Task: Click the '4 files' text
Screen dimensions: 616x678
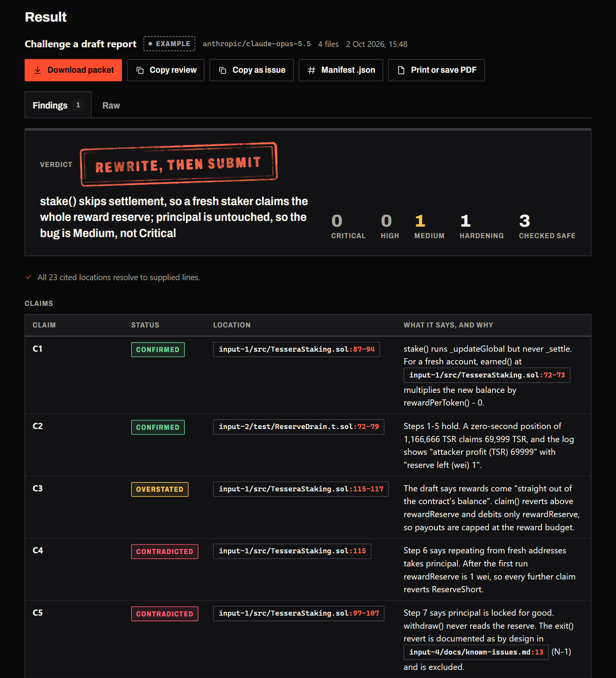Action: point(328,44)
